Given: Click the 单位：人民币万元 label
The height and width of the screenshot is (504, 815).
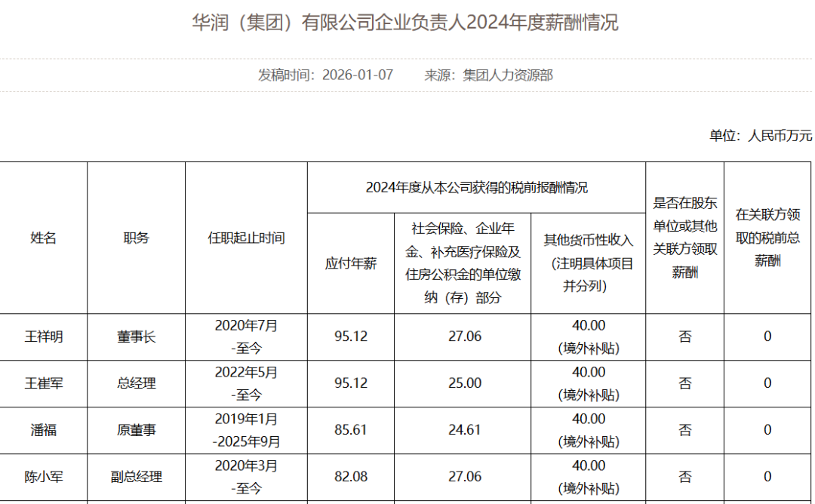Looking at the screenshot, I should point(760,136).
